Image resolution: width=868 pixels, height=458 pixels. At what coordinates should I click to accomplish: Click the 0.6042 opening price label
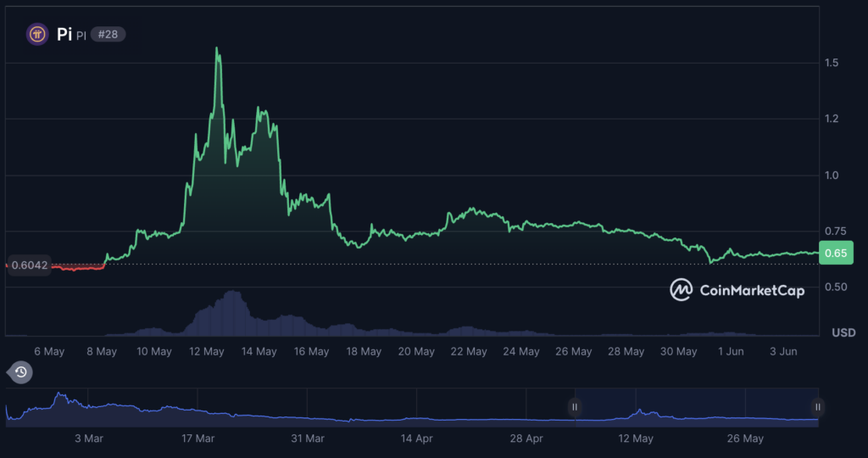tap(30, 265)
